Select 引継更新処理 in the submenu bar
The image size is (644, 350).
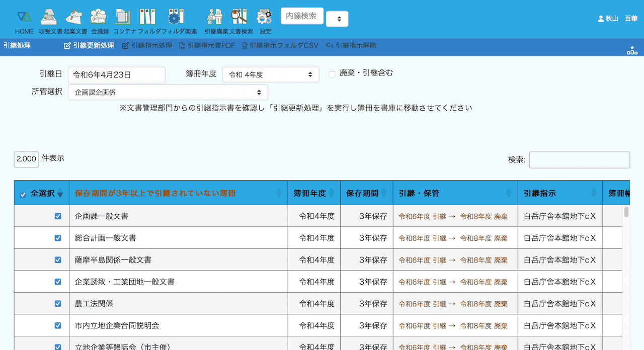click(x=89, y=46)
